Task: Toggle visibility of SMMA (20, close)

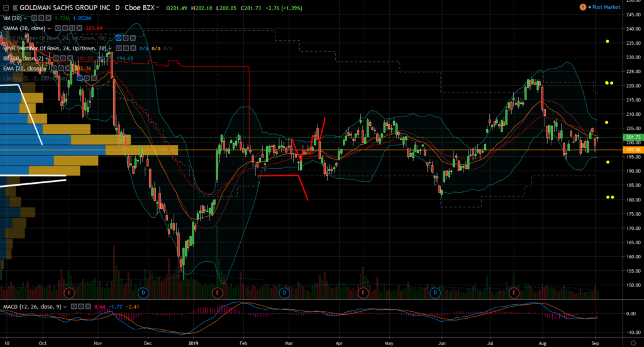Action: [58, 28]
